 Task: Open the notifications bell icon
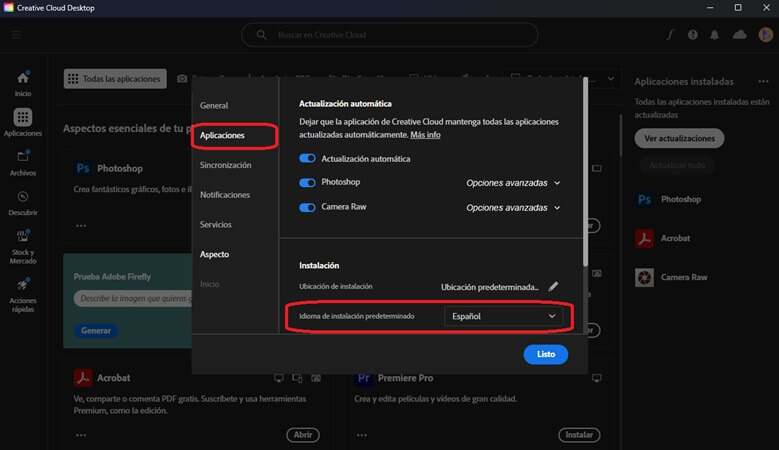714,35
